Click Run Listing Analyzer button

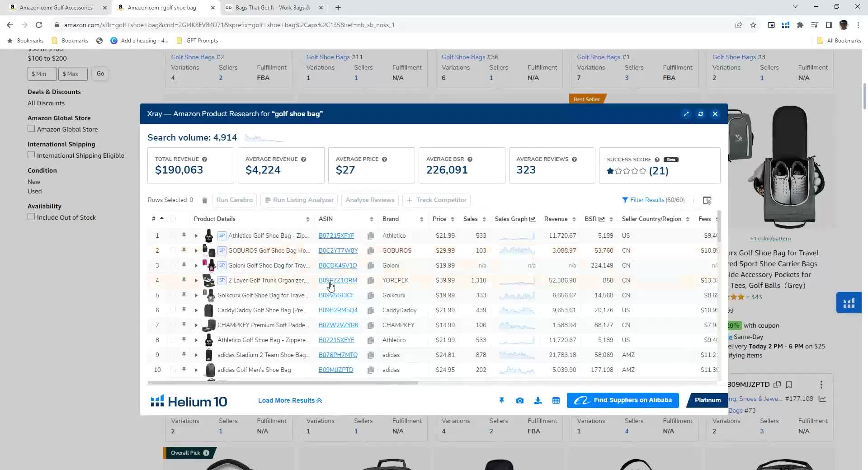point(299,200)
